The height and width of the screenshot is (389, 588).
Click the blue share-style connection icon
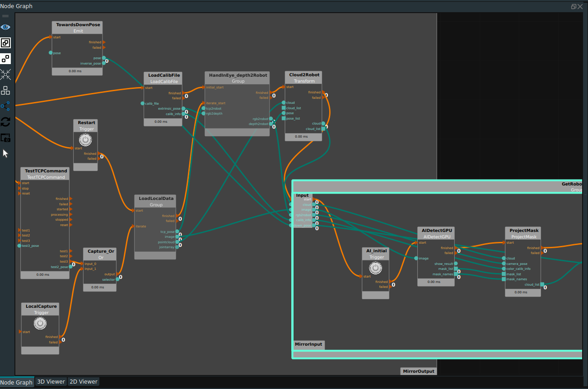(5, 106)
